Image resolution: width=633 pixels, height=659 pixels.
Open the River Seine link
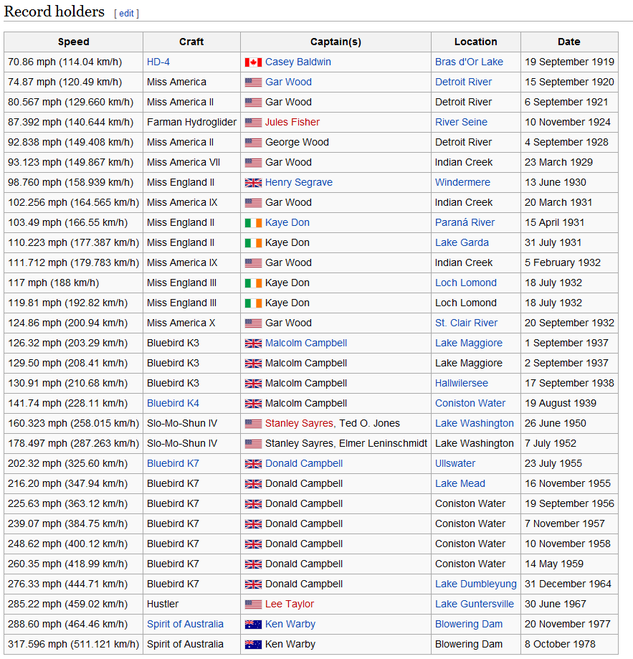coord(461,122)
